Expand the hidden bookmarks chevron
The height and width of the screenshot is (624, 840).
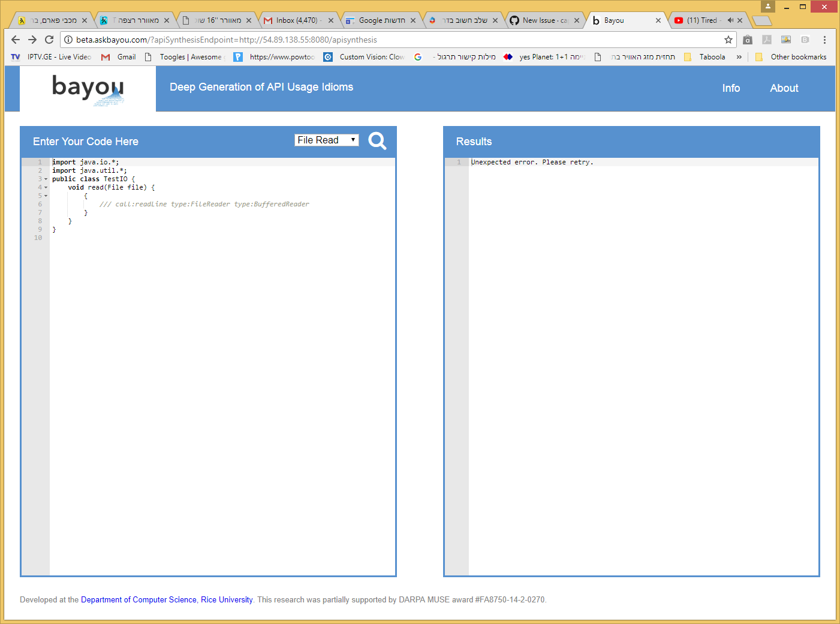click(739, 57)
